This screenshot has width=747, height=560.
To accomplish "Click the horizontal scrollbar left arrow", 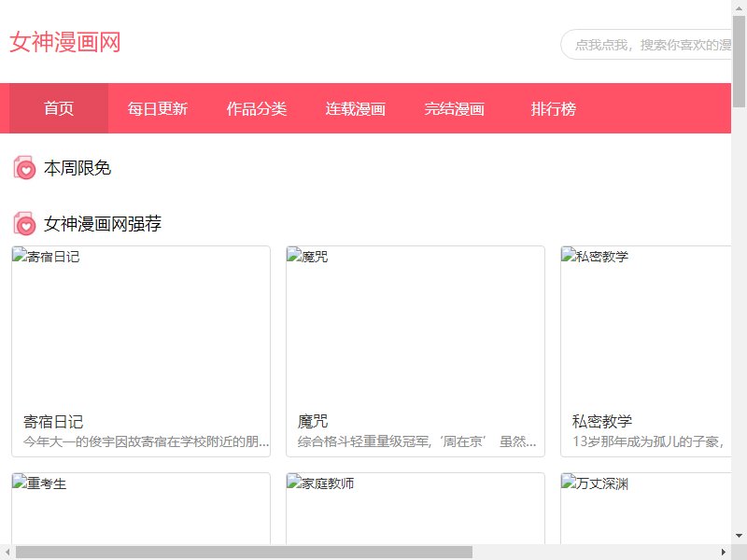I will [x=7, y=552].
